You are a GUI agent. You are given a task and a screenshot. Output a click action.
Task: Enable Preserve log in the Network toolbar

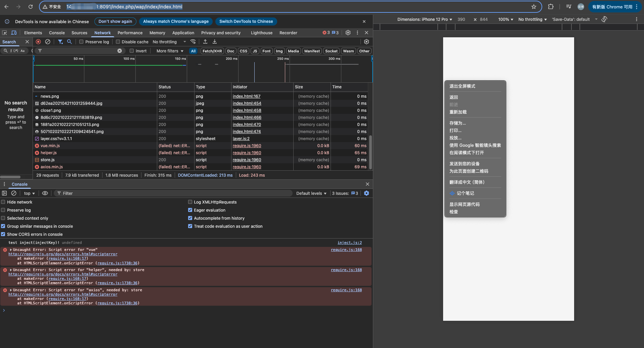81,42
